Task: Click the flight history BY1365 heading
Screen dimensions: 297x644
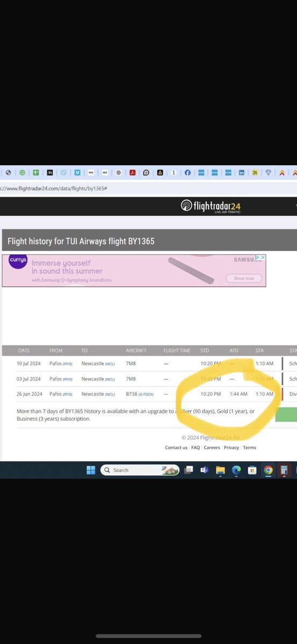Action: coord(81,241)
